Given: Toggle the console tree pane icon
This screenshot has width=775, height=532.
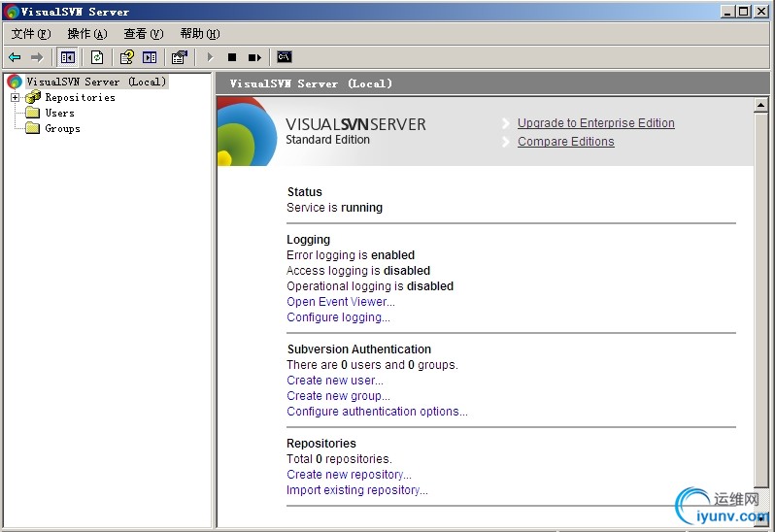Looking at the screenshot, I should point(68,58).
